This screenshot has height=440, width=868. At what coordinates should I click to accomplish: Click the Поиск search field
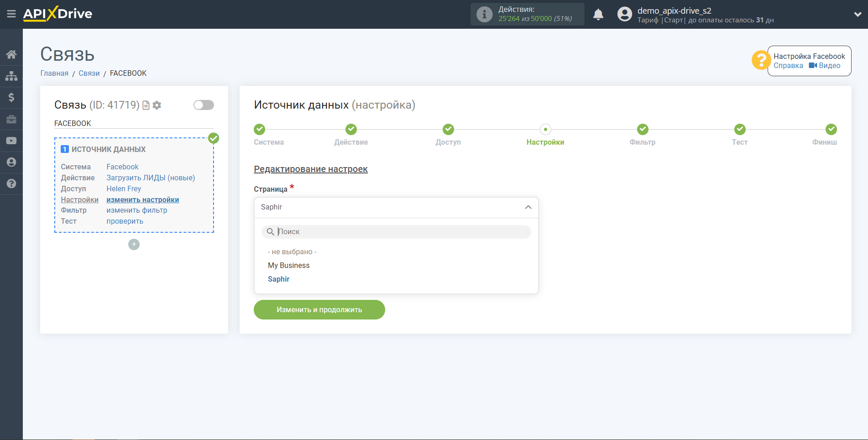pos(396,232)
